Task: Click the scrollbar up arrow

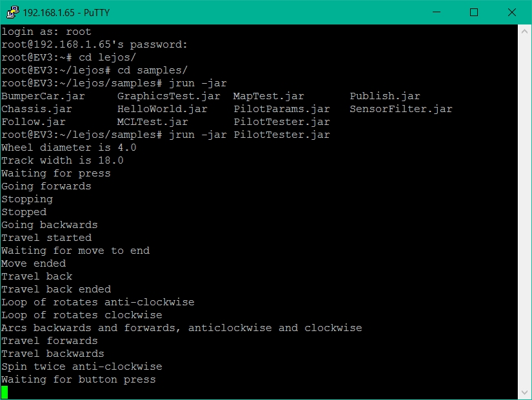Action: [x=524, y=32]
